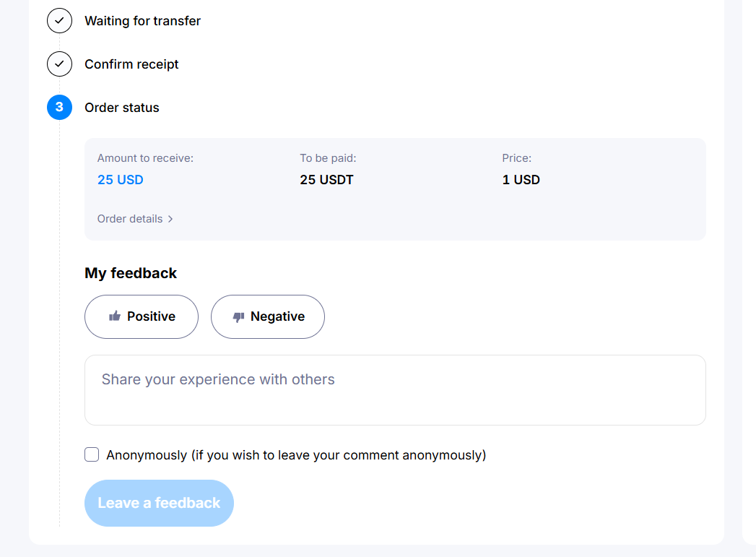Click the thumbs-down icon in Negative button
756x557 pixels.
(x=239, y=317)
